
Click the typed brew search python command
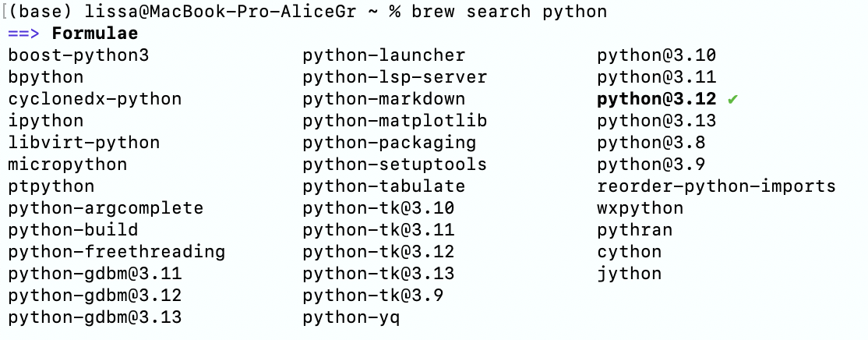click(509, 12)
